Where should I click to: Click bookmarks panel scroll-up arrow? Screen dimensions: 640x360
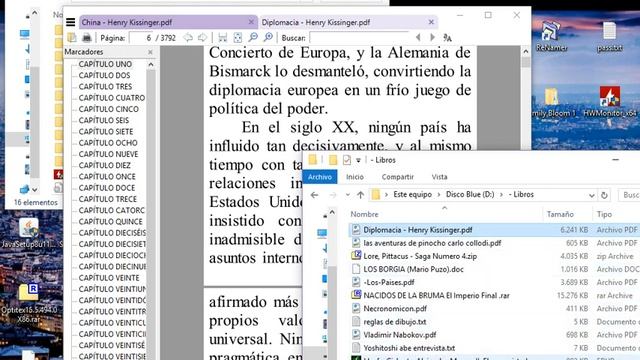point(151,64)
